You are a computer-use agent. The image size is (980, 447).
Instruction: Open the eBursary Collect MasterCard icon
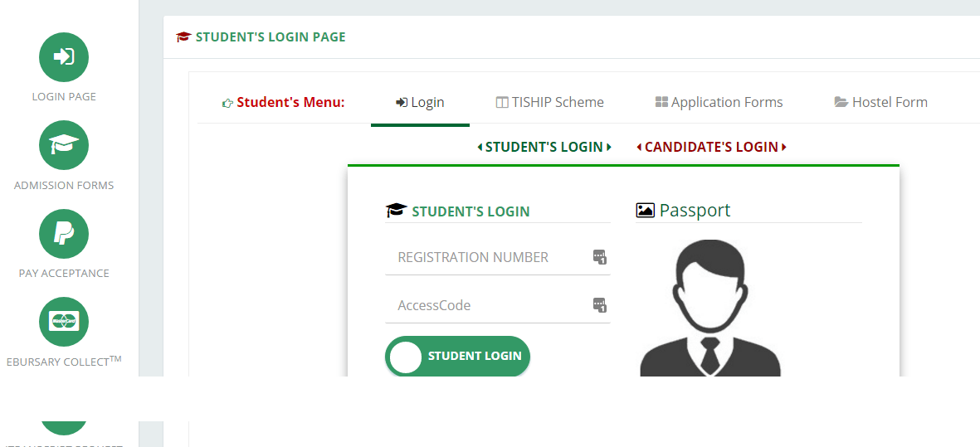click(64, 322)
